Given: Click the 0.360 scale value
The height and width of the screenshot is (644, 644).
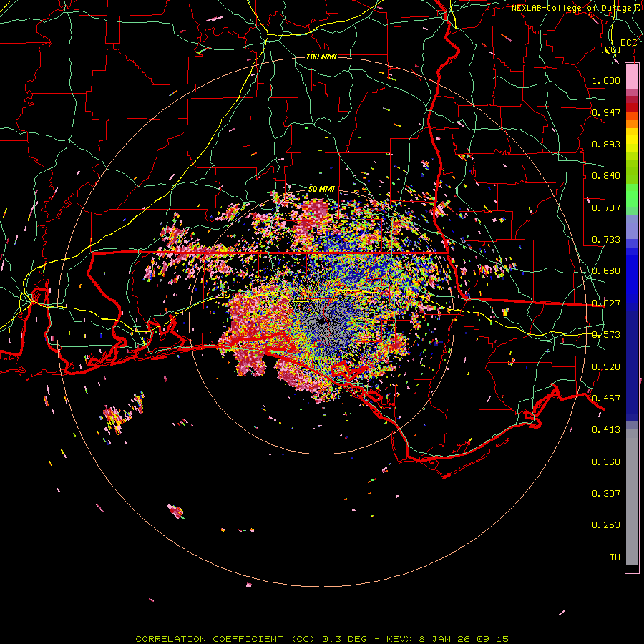Looking at the screenshot, I should pyautogui.click(x=606, y=462).
